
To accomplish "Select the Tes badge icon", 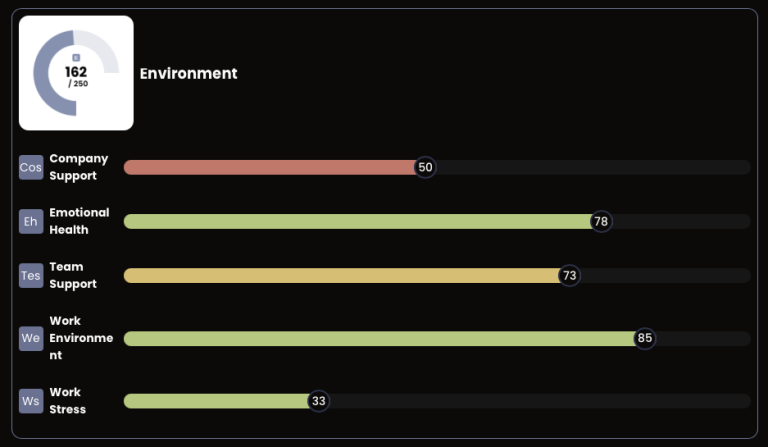I will [x=31, y=275].
